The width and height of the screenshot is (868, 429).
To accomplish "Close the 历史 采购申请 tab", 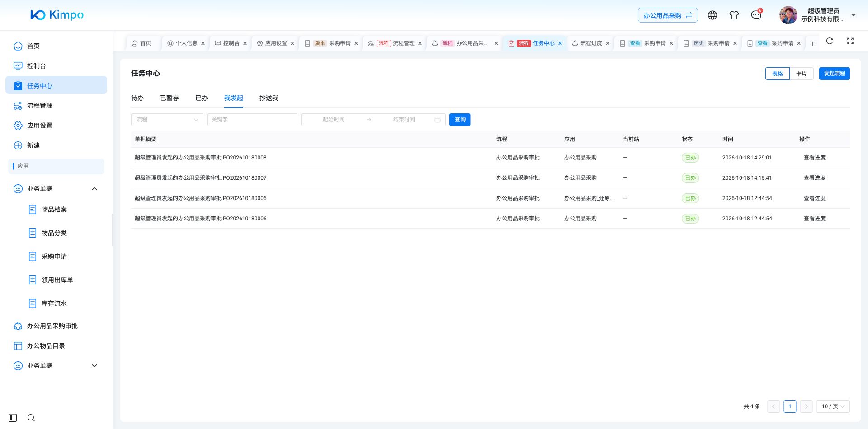I will 735,43.
